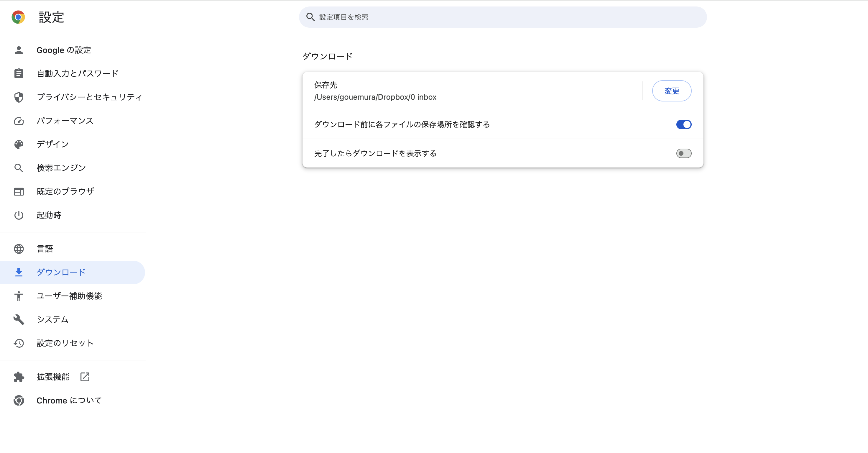868x453 pixels.
Task: Click the external link icon beside 拡張機能
Action: coord(85,377)
